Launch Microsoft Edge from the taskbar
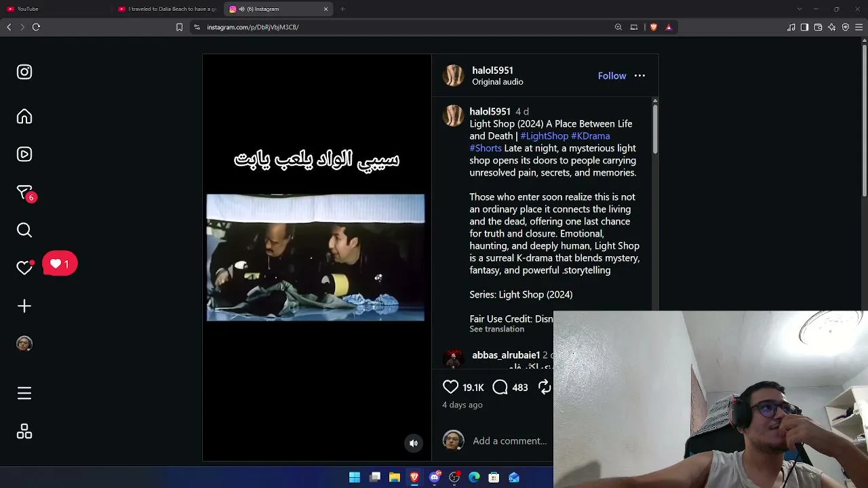 pyautogui.click(x=474, y=477)
